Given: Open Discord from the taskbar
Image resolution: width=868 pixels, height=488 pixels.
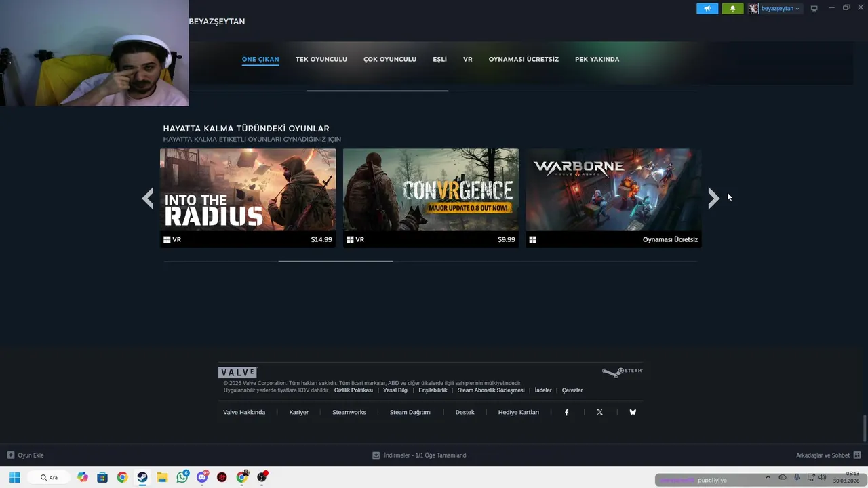Looking at the screenshot, I should tap(202, 477).
